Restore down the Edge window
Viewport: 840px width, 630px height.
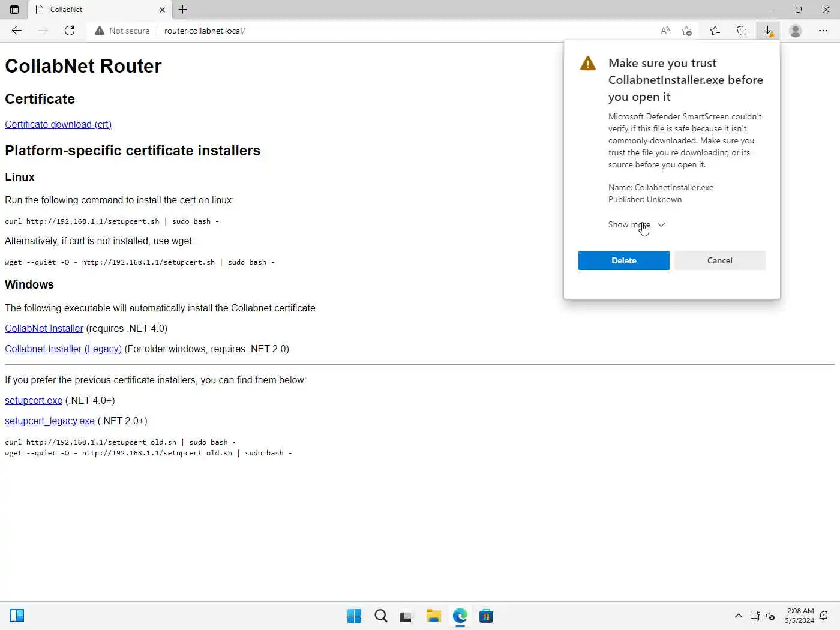pos(799,10)
